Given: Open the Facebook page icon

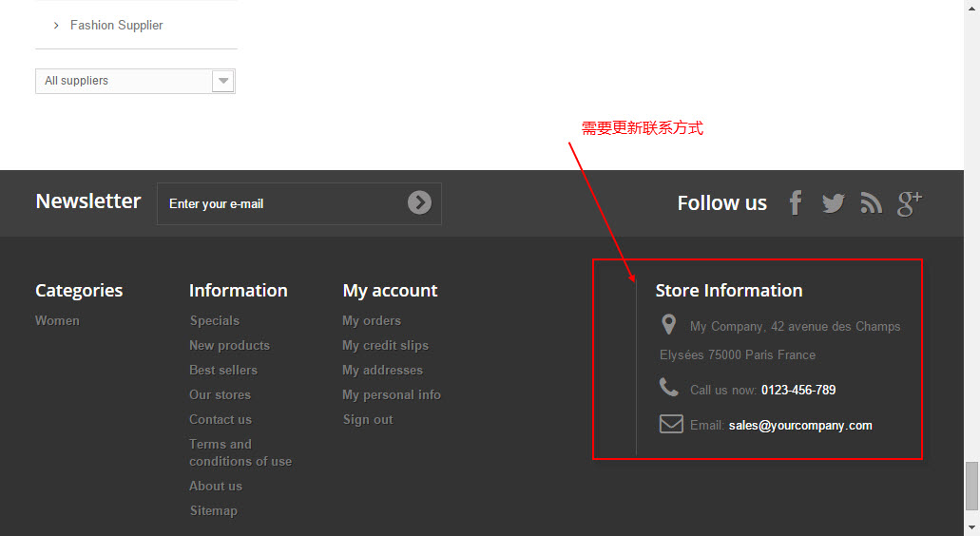Looking at the screenshot, I should (796, 202).
